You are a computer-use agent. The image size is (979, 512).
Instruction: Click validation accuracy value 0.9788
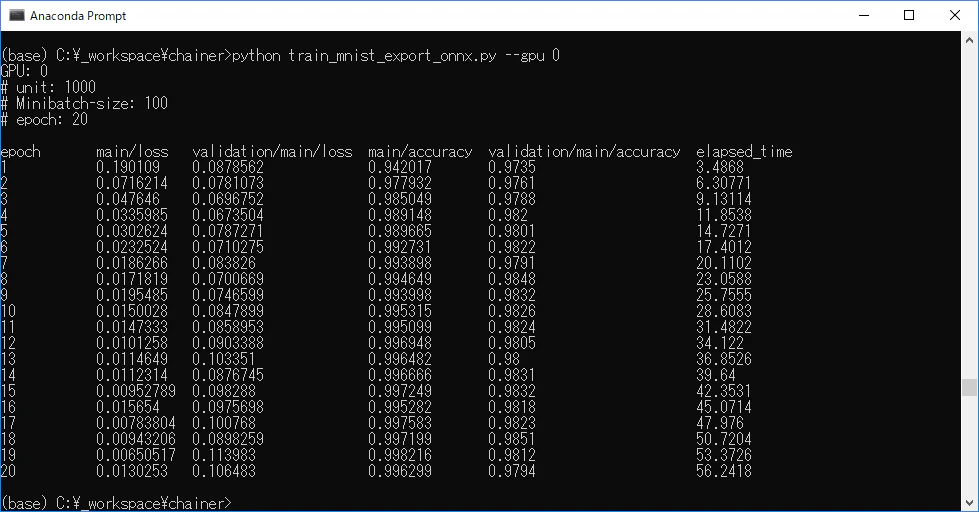pyautogui.click(x=512, y=199)
